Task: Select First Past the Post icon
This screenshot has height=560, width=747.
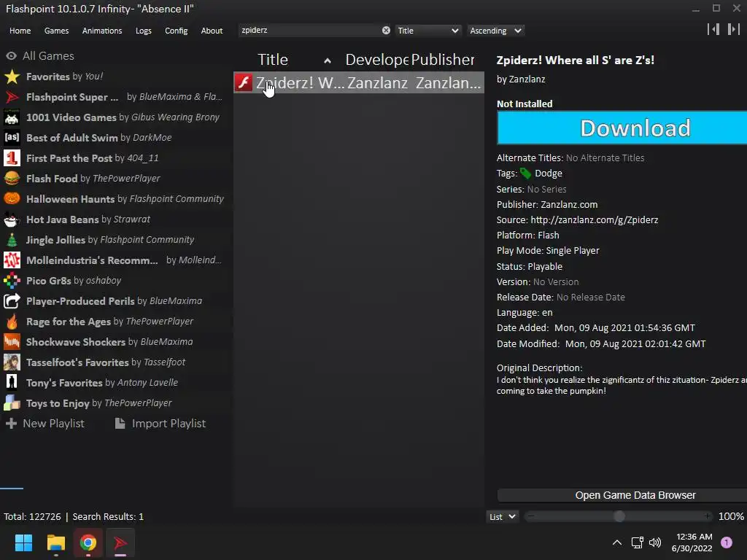Action: [x=12, y=158]
